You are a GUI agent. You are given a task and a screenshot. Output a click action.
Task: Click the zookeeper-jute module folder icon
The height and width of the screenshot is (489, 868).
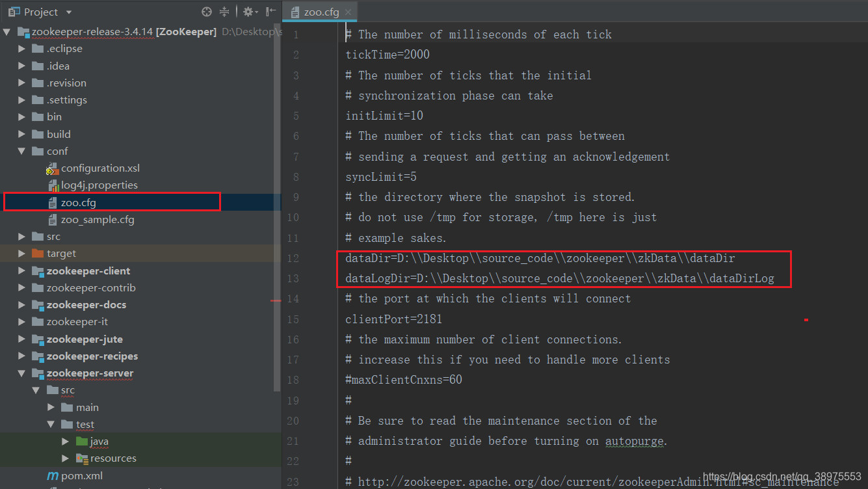click(x=38, y=339)
